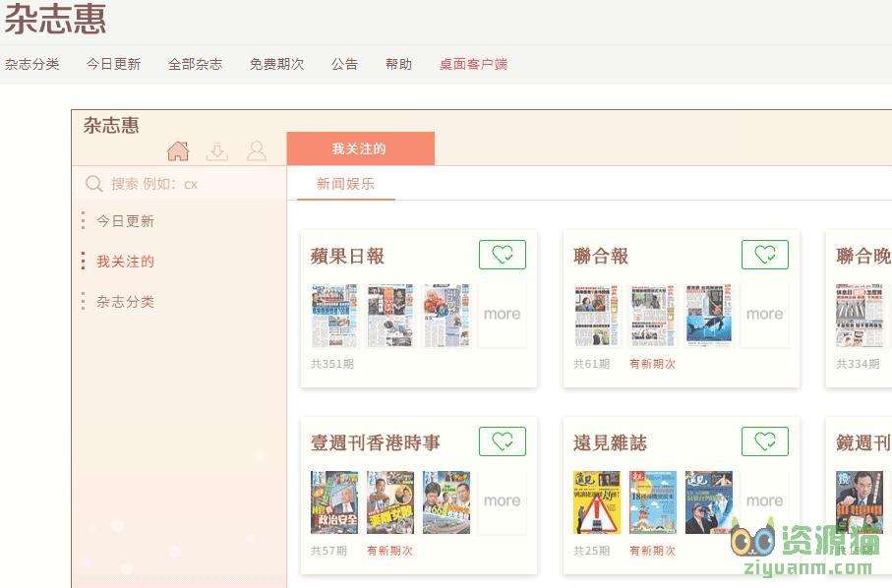Click the 蘋果日報 title
892x588 pixels.
click(x=347, y=256)
